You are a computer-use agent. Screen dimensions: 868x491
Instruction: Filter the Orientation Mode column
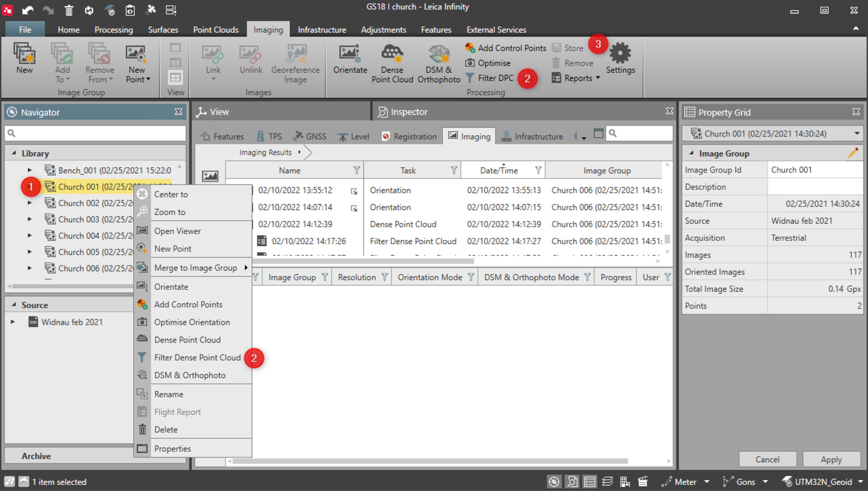tap(471, 277)
